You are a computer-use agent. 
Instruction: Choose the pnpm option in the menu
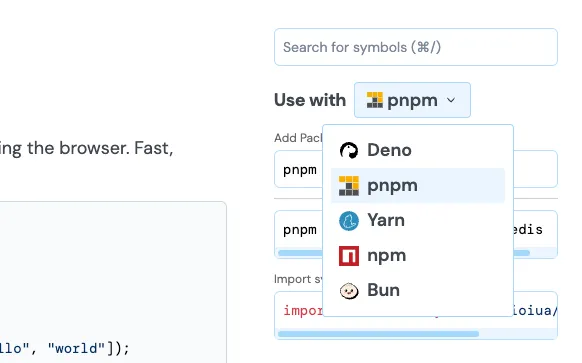pos(418,186)
